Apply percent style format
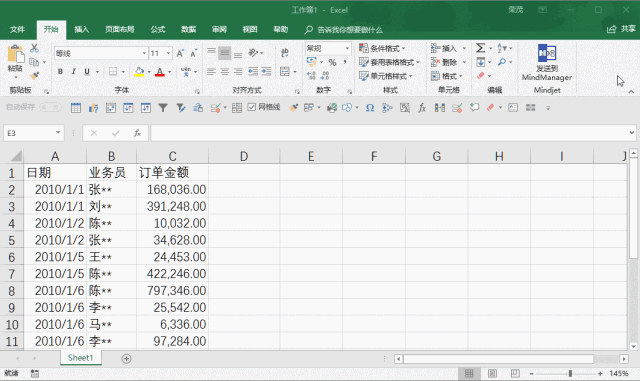 [x=333, y=62]
